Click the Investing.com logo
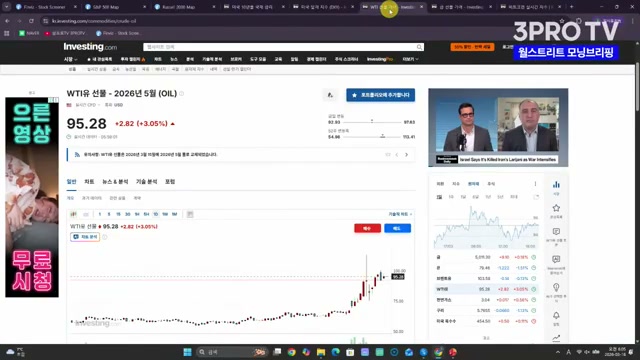Screen dimensions: 640x360 click(90, 47)
